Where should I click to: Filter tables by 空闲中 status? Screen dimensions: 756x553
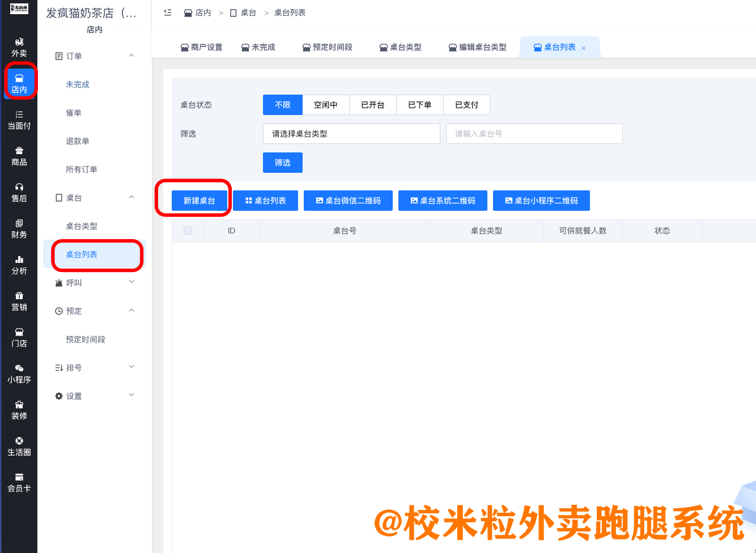click(326, 105)
